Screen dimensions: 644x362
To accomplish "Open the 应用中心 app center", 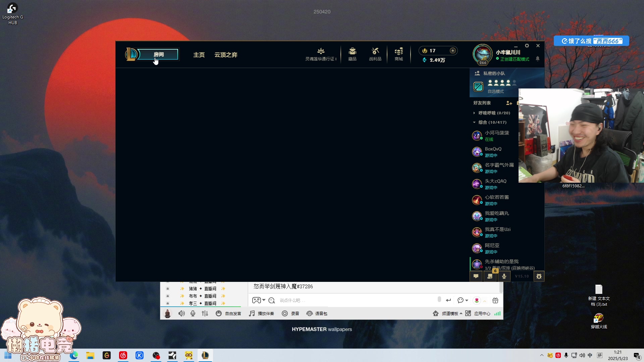I will click(x=478, y=313).
